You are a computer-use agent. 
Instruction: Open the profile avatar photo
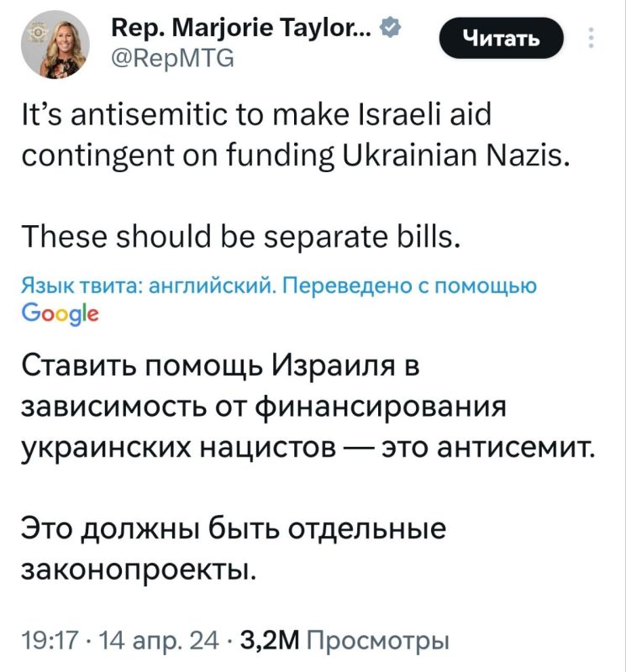click(x=55, y=45)
